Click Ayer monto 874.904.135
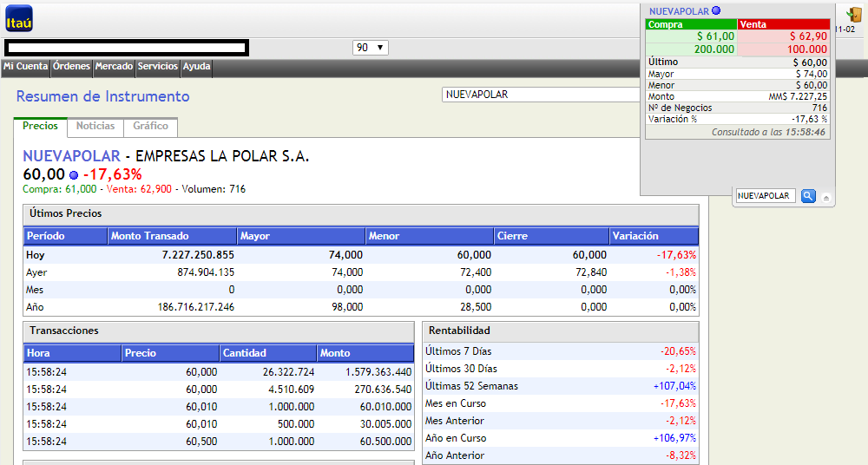 pos(206,272)
